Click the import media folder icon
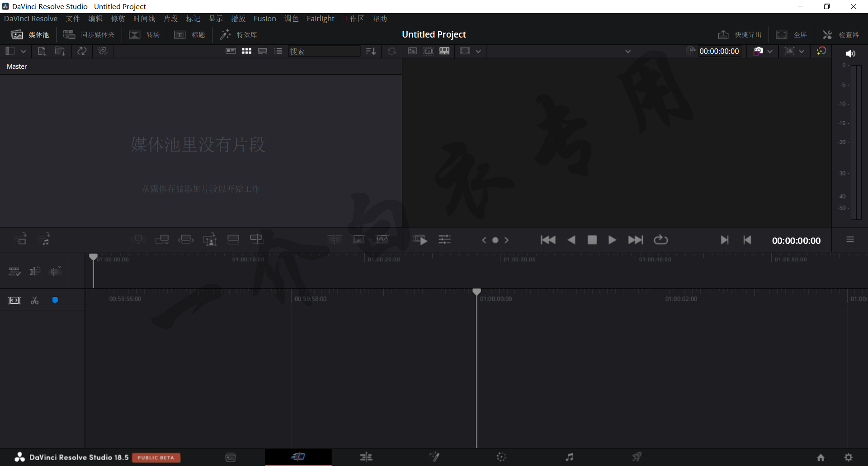 click(60, 51)
